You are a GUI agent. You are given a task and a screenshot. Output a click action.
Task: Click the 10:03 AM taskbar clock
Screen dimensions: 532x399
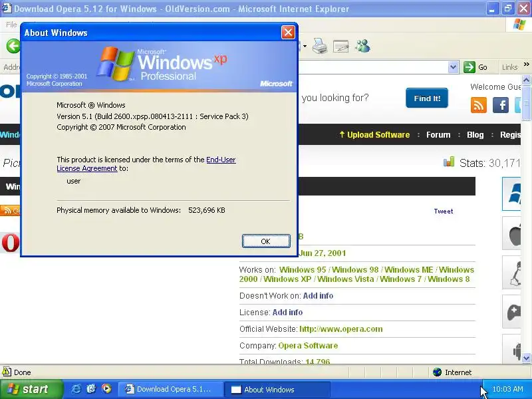coord(507,389)
